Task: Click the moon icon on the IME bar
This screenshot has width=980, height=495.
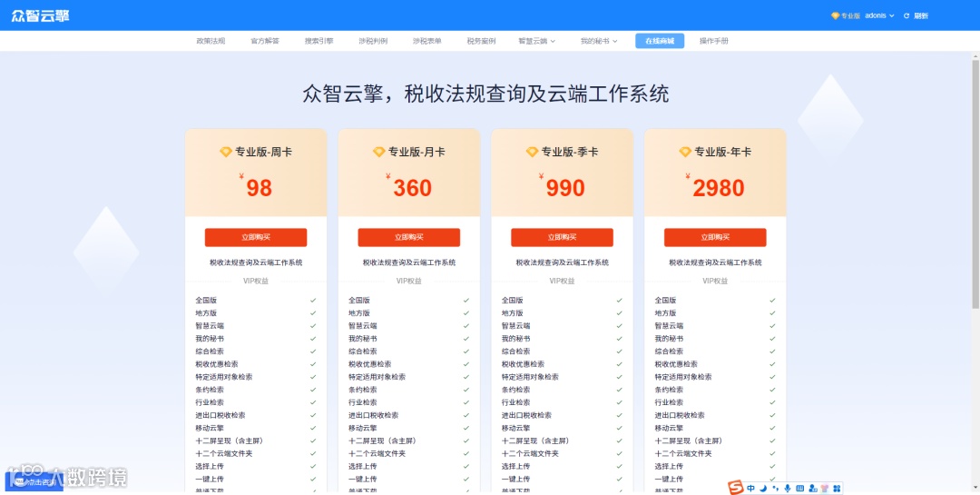Action: click(x=763, y=488)
